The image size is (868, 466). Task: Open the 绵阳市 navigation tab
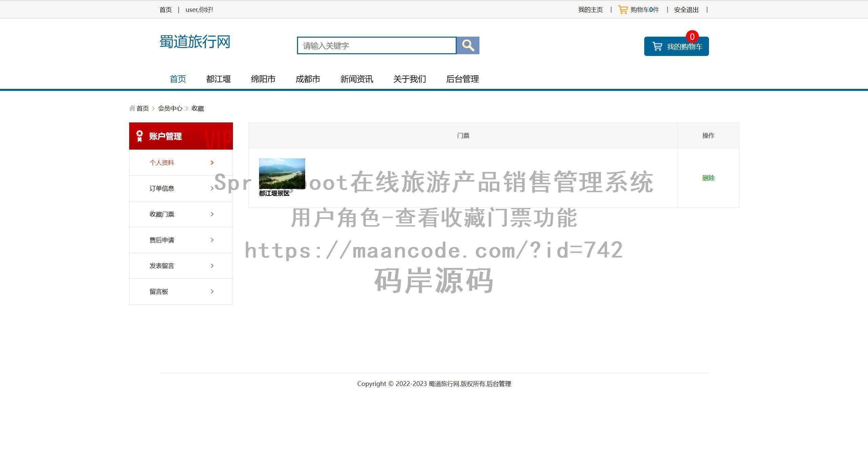[263, 79]
